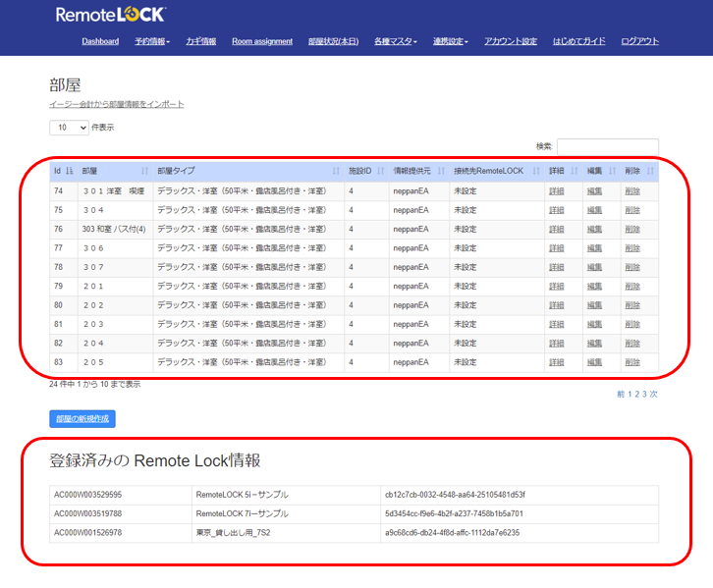
Task: Click 編集 for room Id 74
Action: (594, 191)
